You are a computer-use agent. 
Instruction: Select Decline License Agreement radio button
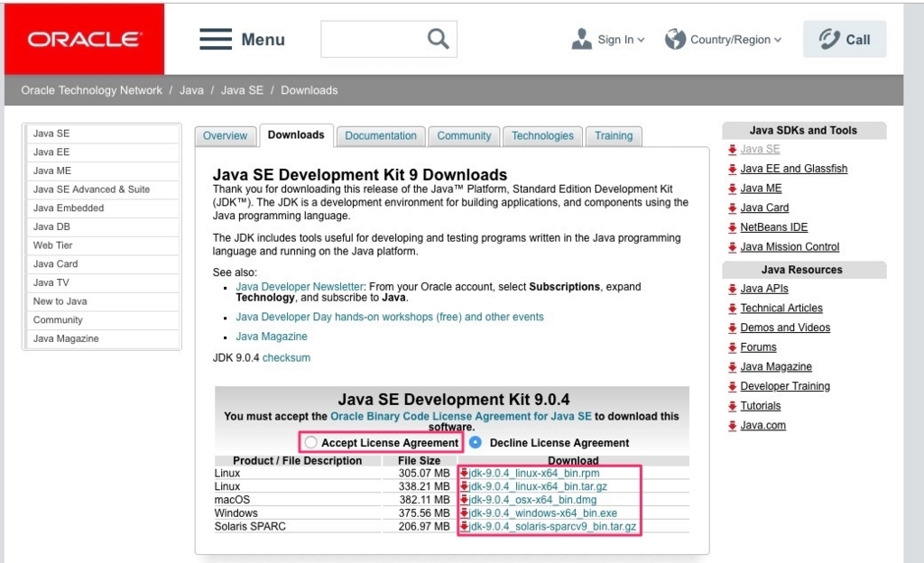pos(476,442)
